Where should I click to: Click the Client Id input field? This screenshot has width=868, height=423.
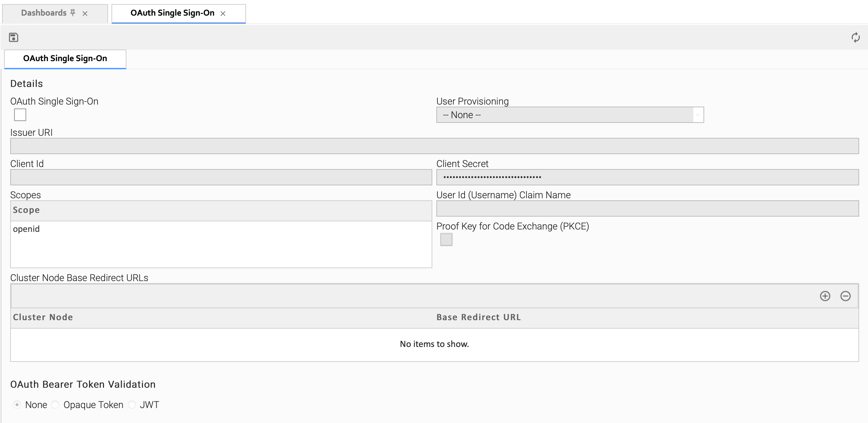pos(221,177)
